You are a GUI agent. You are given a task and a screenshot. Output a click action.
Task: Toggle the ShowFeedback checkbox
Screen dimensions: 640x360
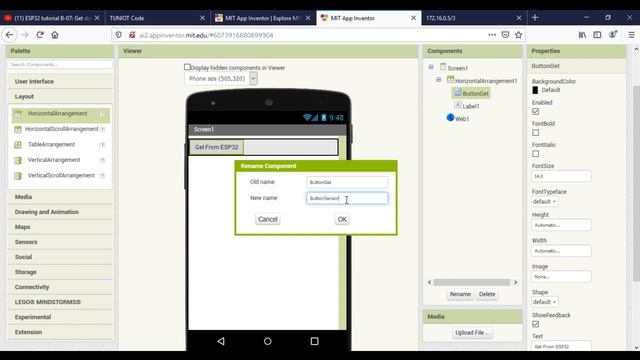pos(536,324)
